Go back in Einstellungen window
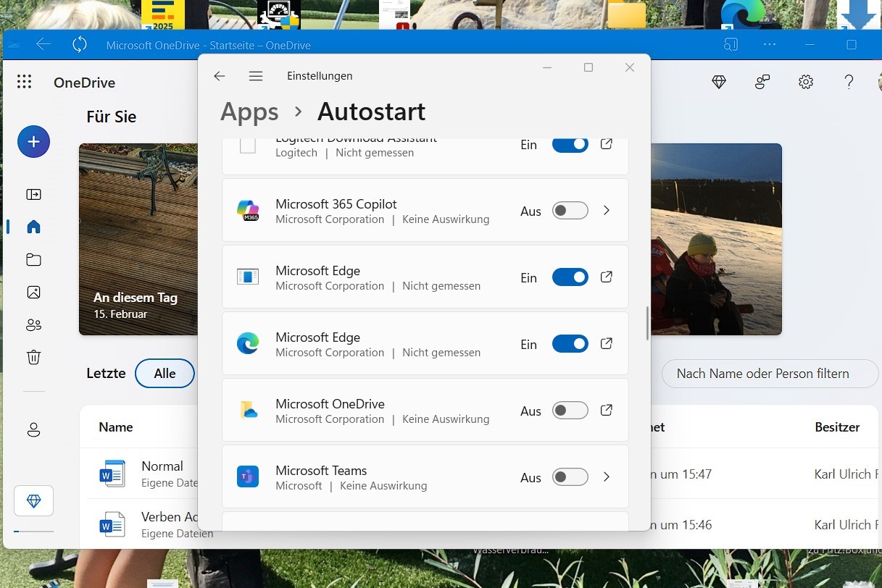 pos(220,76)
